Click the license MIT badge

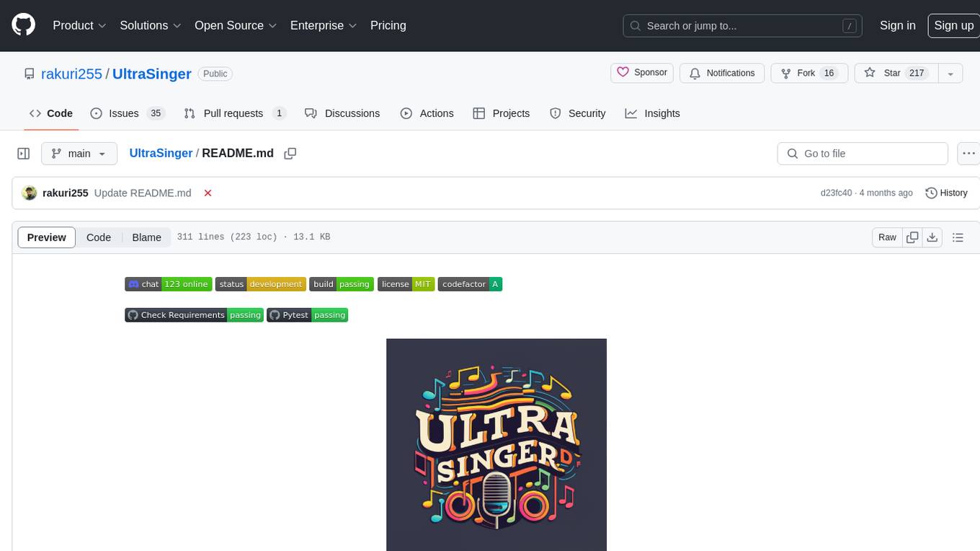point(406,284)
